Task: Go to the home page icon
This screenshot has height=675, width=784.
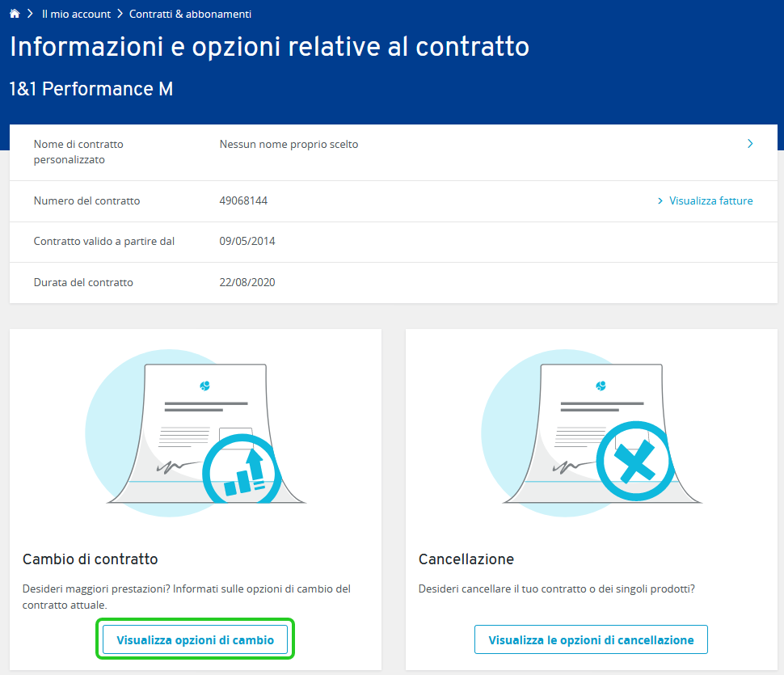Action: click(x=15, y=14)
